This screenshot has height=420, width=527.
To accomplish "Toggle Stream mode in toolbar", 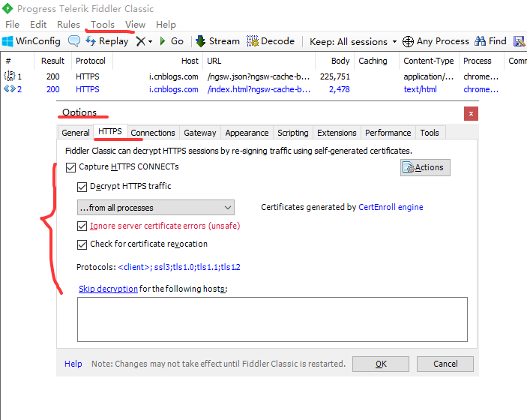I will 218,41.
